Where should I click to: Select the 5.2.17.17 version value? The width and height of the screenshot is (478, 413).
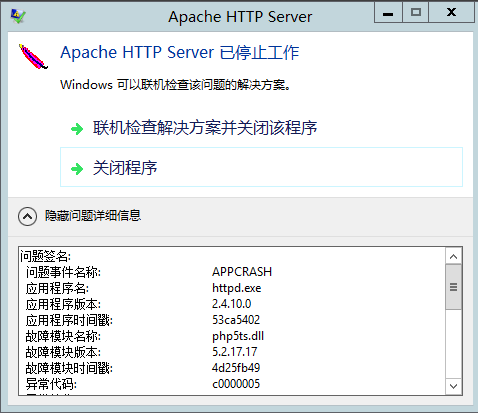[235, 352]
